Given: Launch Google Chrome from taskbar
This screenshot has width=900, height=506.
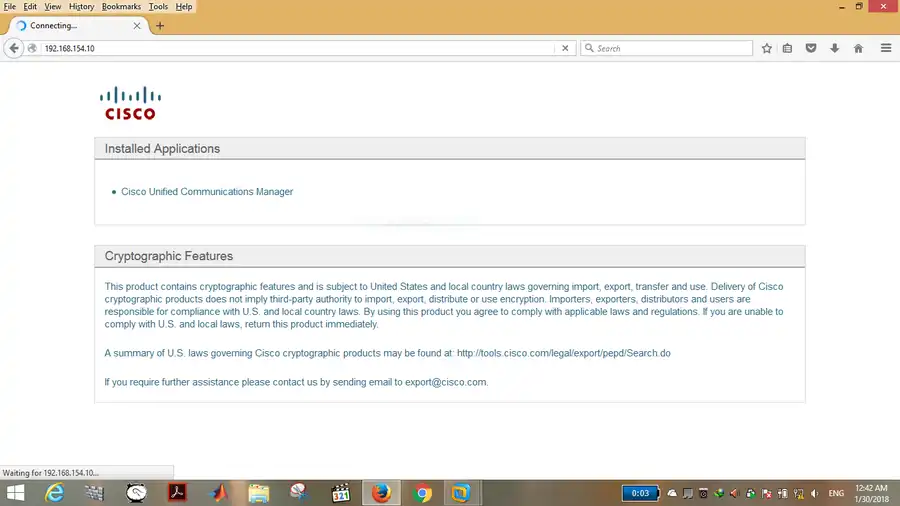Looking at the screenshot, I should click(422, 493).
